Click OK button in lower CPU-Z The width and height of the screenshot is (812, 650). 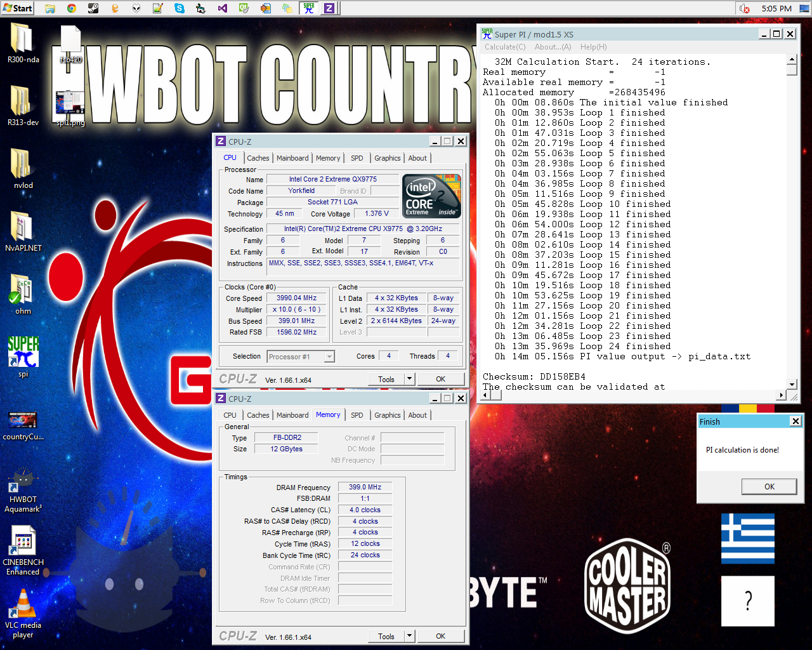440,636
